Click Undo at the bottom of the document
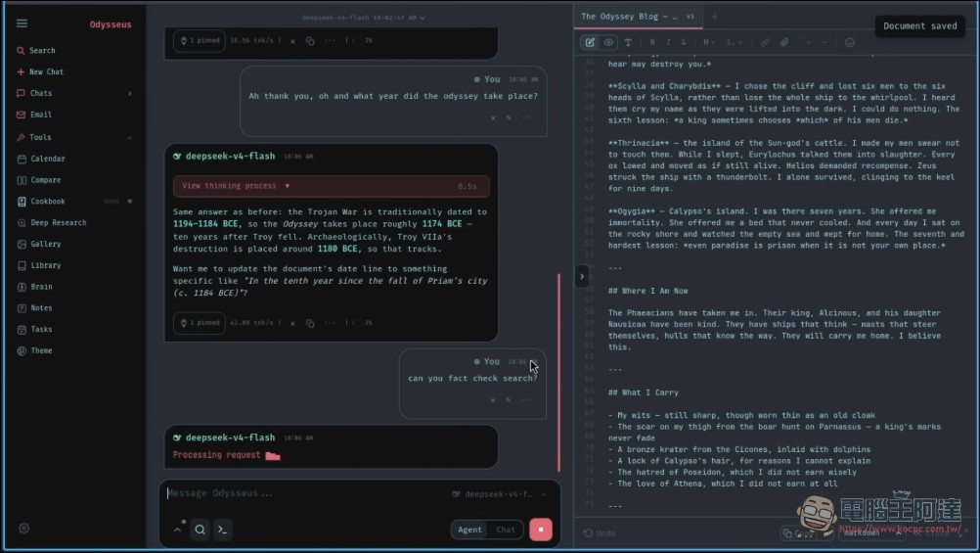Viewport: 980px width, 553px height. (x=600, y=533)
